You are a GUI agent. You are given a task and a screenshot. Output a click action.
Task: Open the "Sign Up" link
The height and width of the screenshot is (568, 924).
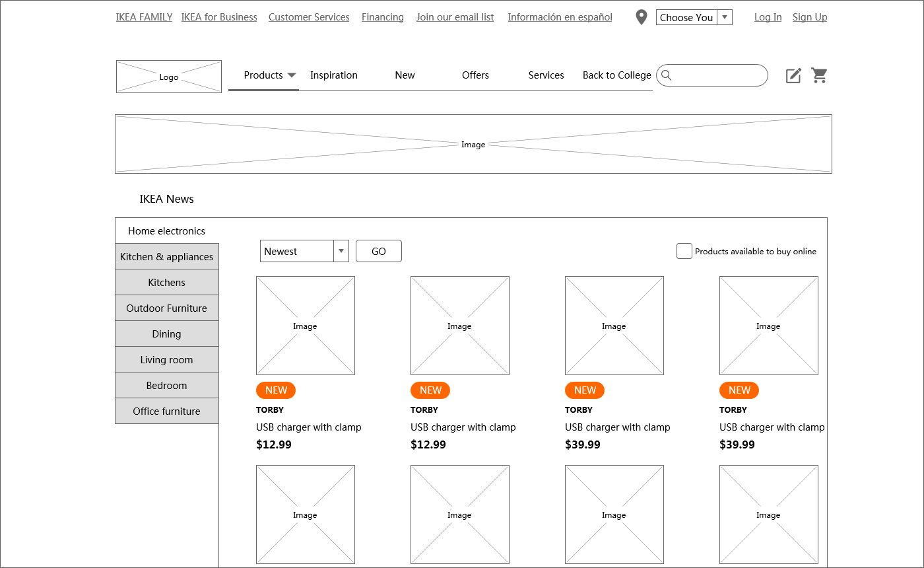click(810, 17)
